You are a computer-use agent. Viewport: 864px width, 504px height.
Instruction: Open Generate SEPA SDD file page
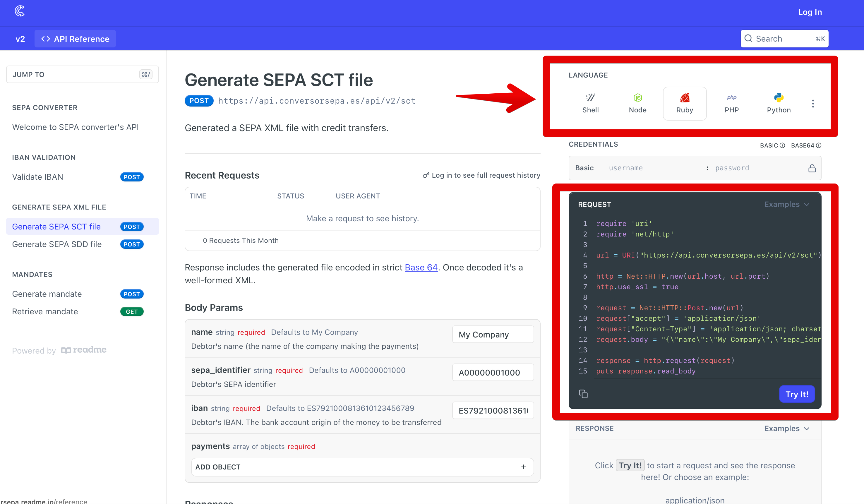(57, 244)
